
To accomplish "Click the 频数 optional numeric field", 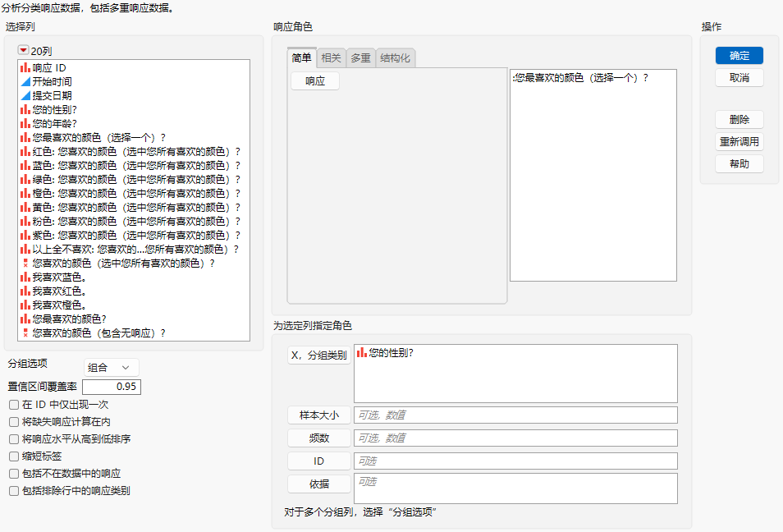I will coord(515,438).
